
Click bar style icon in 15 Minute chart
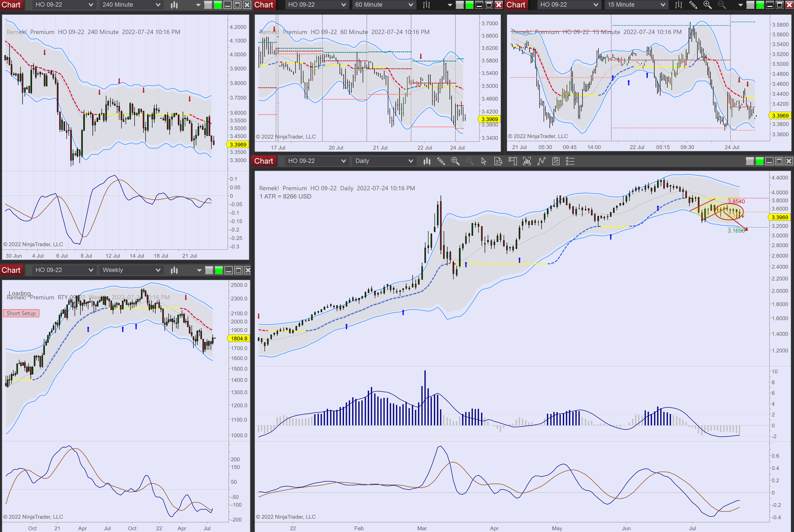pyautogui.click(x=678, y=5)
